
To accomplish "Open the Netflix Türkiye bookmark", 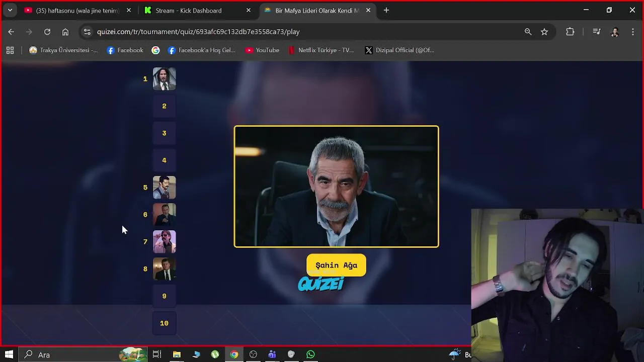I will click(321, 50).
